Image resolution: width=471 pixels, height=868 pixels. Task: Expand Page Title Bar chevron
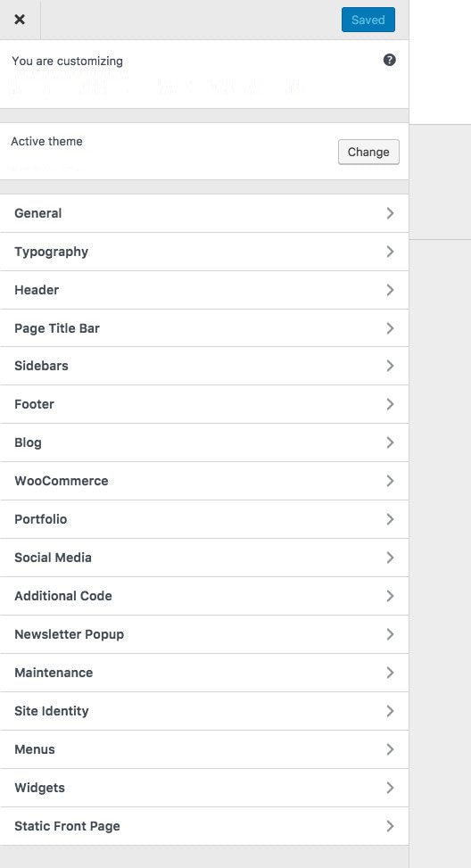(390, 328)
